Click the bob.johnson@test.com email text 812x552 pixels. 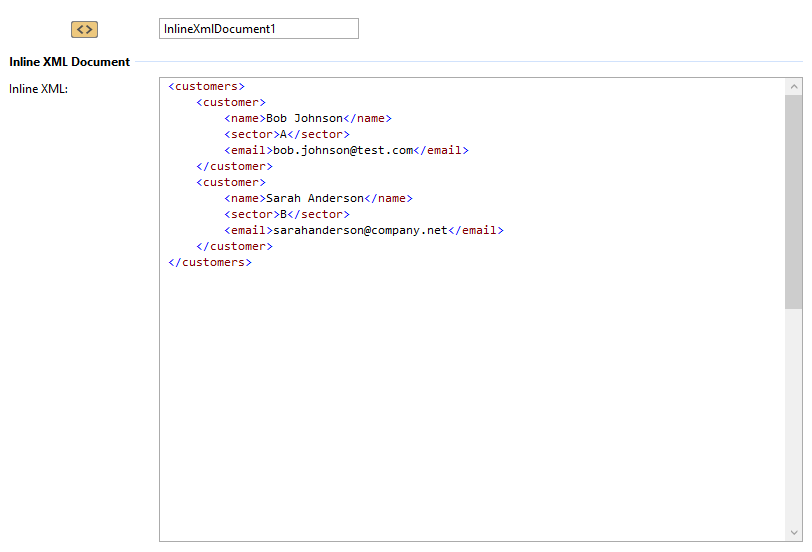(343, 150)
